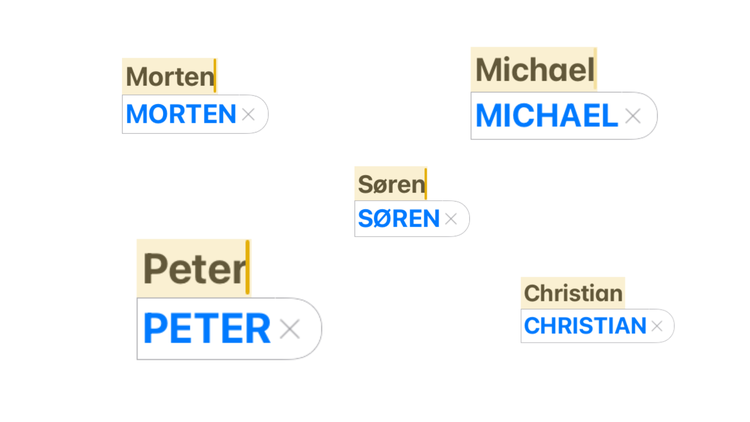
Task: Accept the blue CHRISTIAN replacement text
Action: [585, 326]
